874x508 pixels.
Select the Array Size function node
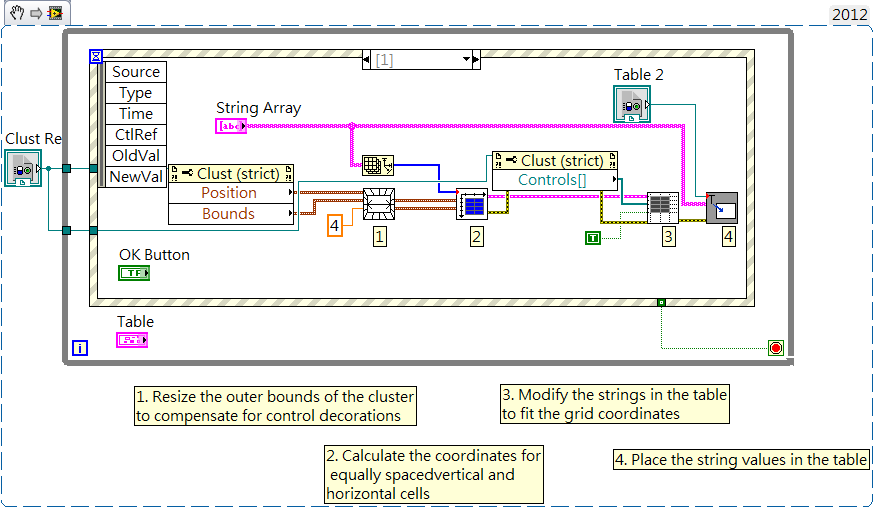(x=377, y=166)
